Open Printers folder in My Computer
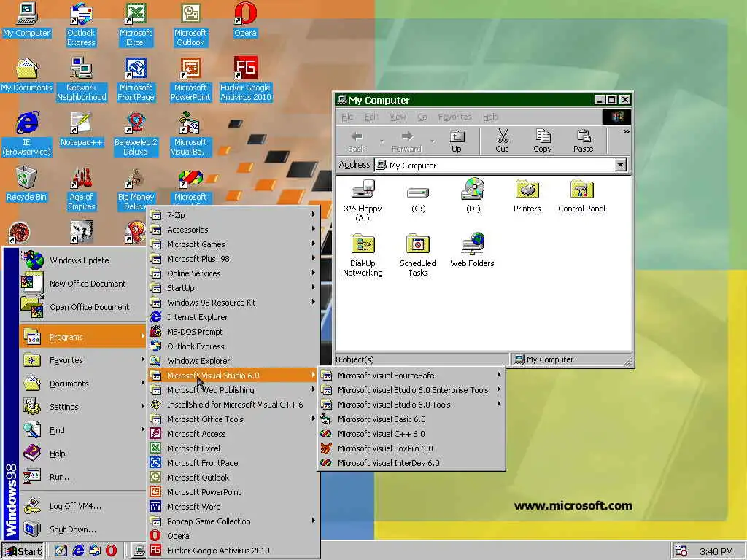This screenshot has width=747, height=560. click(527, 195)
